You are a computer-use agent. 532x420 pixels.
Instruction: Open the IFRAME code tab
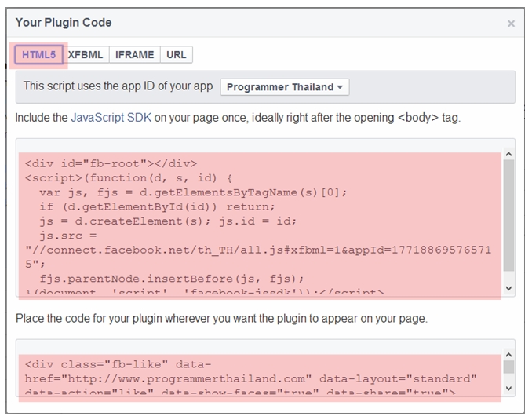135,55
